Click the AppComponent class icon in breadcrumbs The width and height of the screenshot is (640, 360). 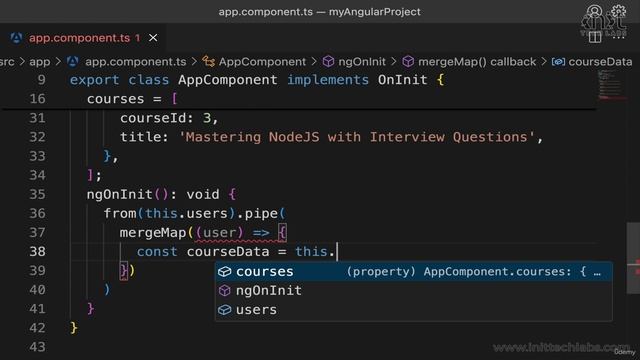coord(209,62)
